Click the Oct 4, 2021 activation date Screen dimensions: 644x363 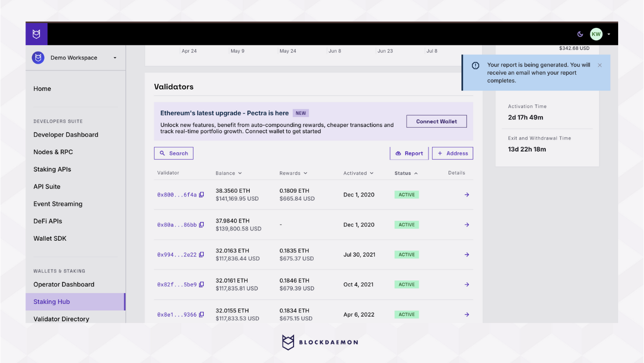pyautogui.click(x=358, y=285)
